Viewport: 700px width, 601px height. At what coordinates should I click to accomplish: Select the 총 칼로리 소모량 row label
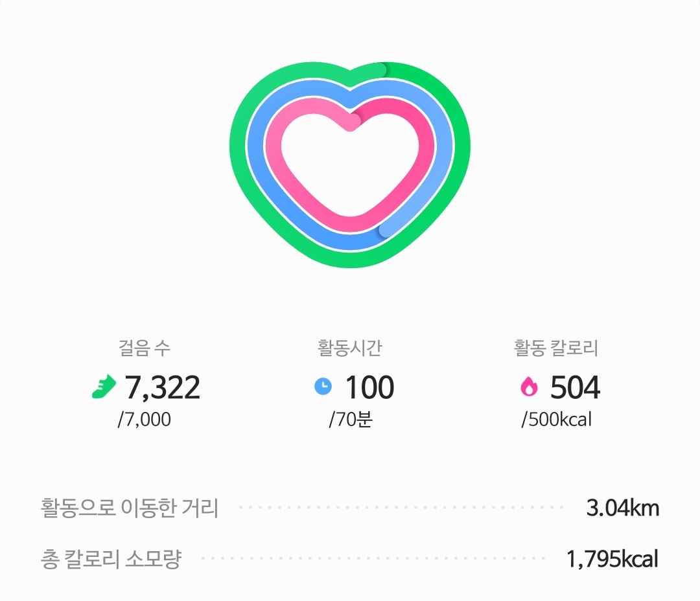[x=111, y=559]
